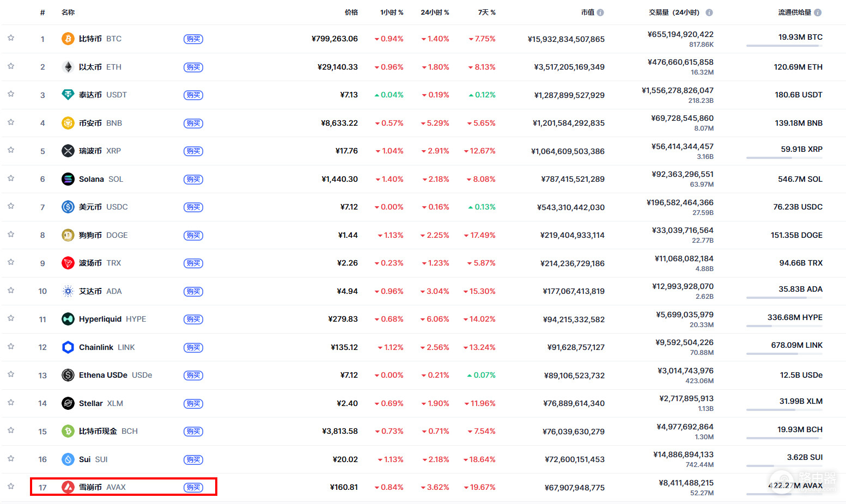
Task: Click the 购买 button for 比特币 BTC
Action: (x=193, y=39)
